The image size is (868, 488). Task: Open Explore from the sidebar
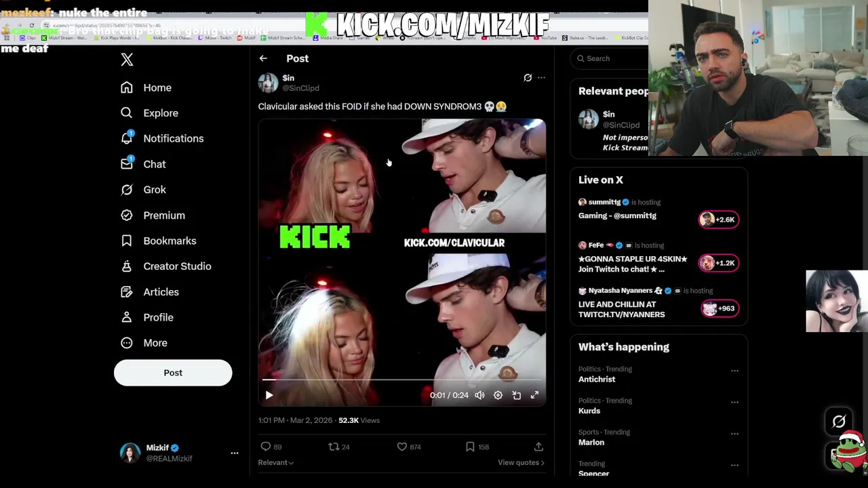149,113
